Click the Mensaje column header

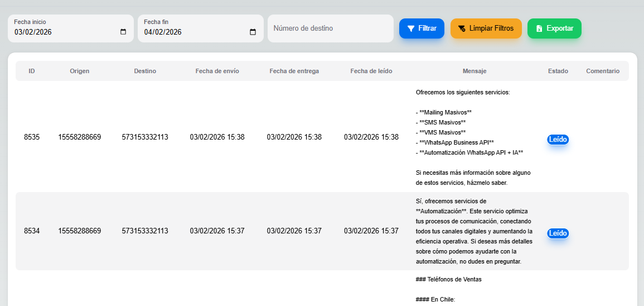tap(474, 71)
